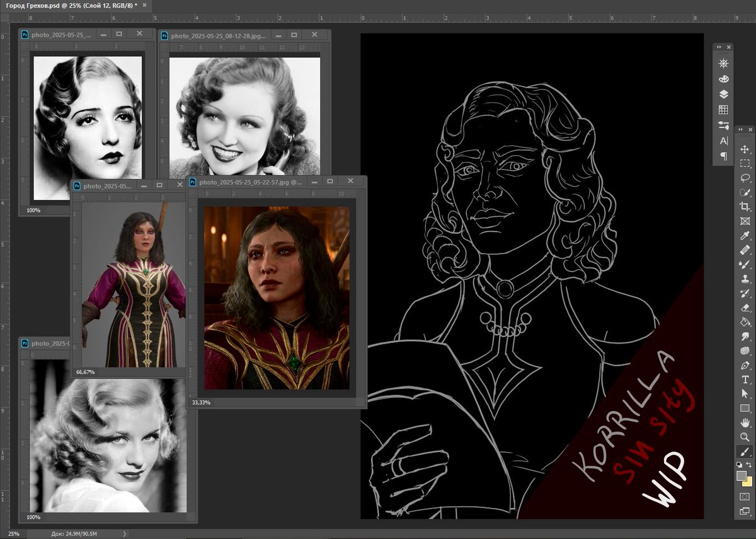Viewport: 756px width, 539px height.
Task: Click the 33,33% zoom field
Action: (202, 402)
